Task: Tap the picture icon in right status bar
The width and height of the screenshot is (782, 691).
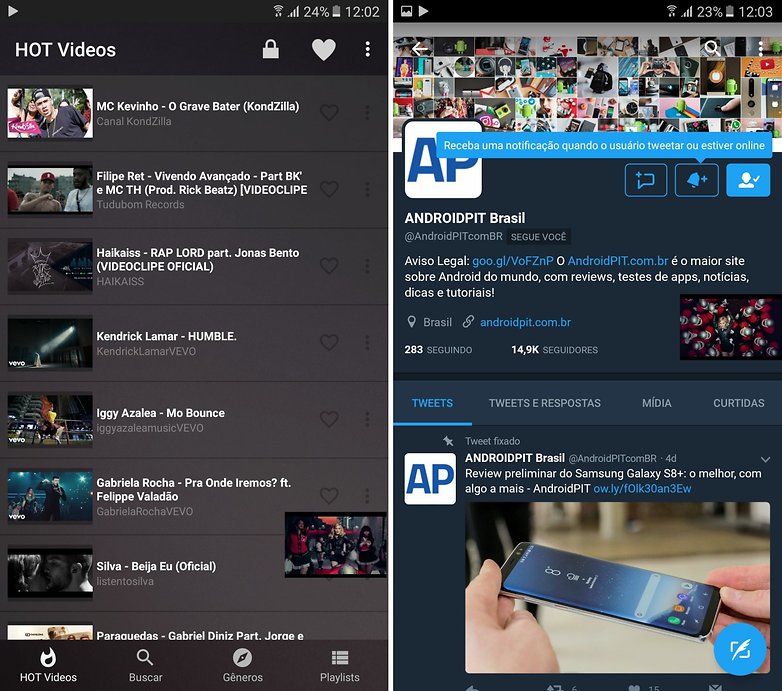Action: point(406,11)
